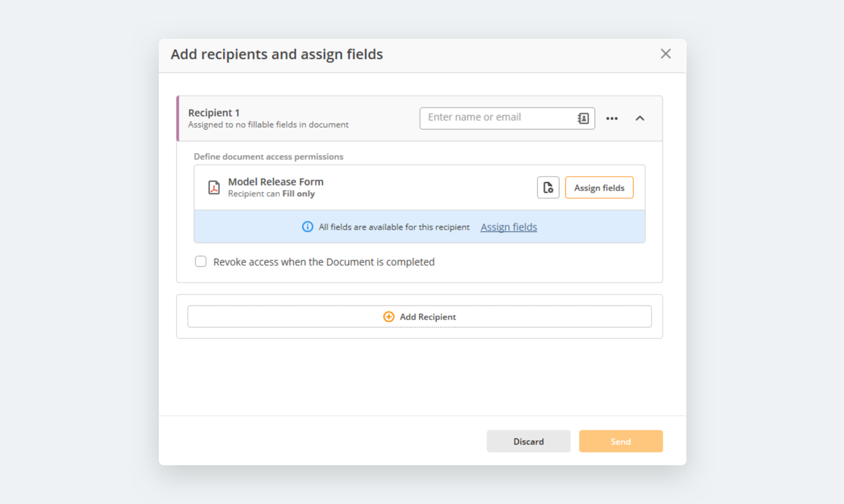This screenshot has width=844, height=504.
Task: Click the PDF icon for Model Release Form
Action: (214, 188)
